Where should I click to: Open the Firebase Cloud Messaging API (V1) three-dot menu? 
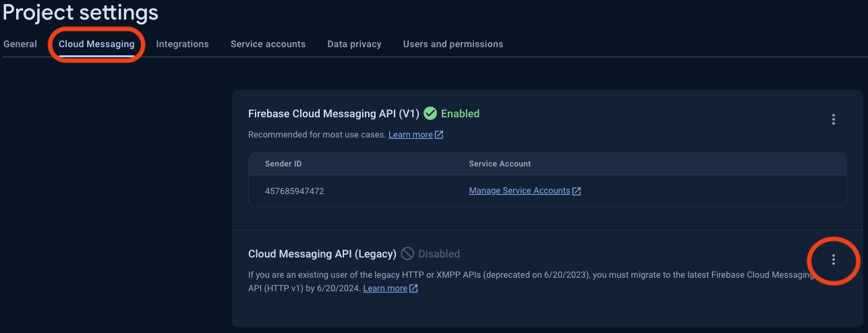coord(834,120)
